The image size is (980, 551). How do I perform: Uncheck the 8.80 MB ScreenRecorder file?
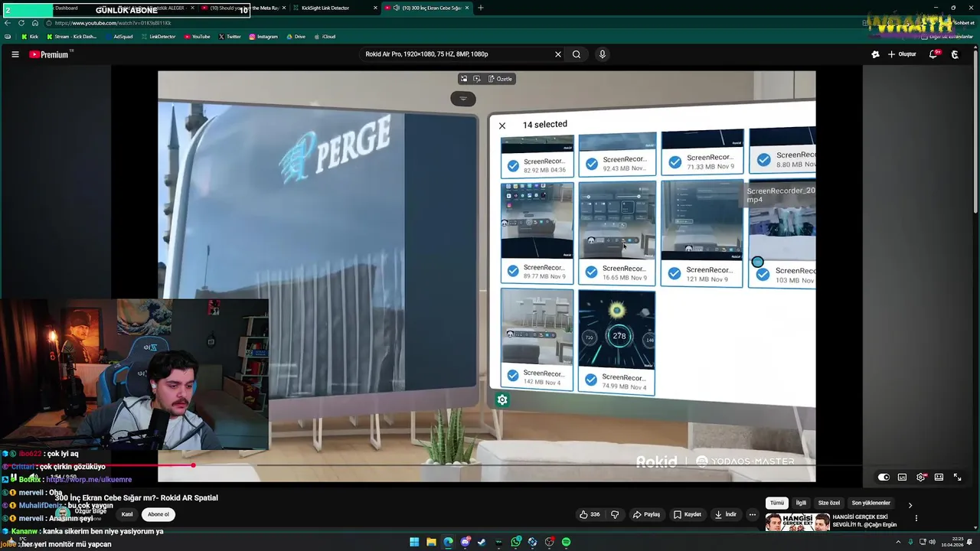tap(763, 159)
